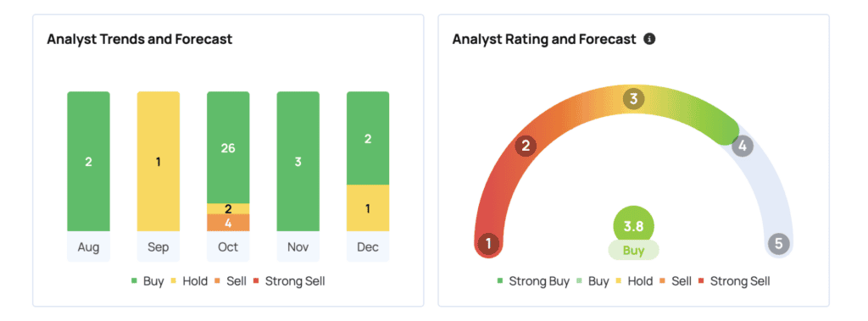
Task: Toggle the Buy legend in Trends chart
Action: coord(147,281)
